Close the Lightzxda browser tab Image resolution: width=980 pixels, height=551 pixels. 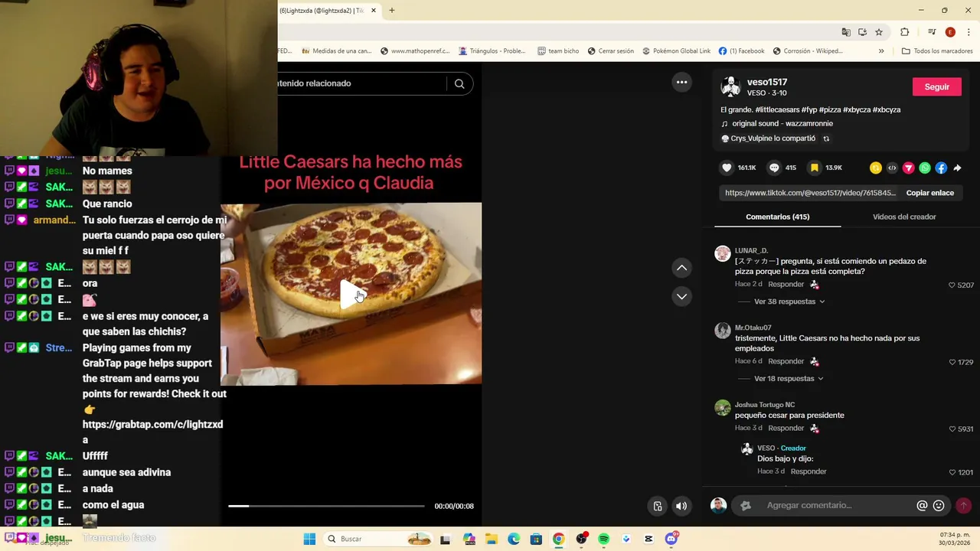(374, 11)
